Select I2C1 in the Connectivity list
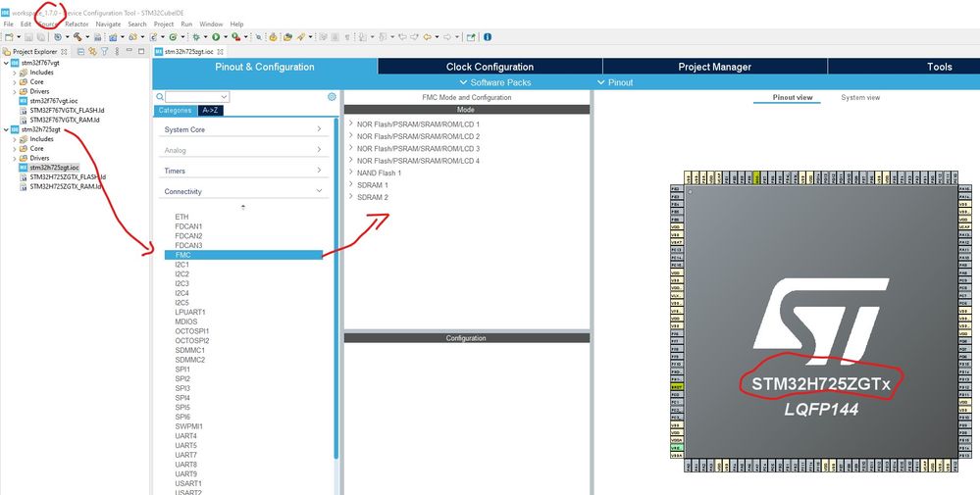The width and height of the screenshot is (980, 495). [x=181, y=265]
